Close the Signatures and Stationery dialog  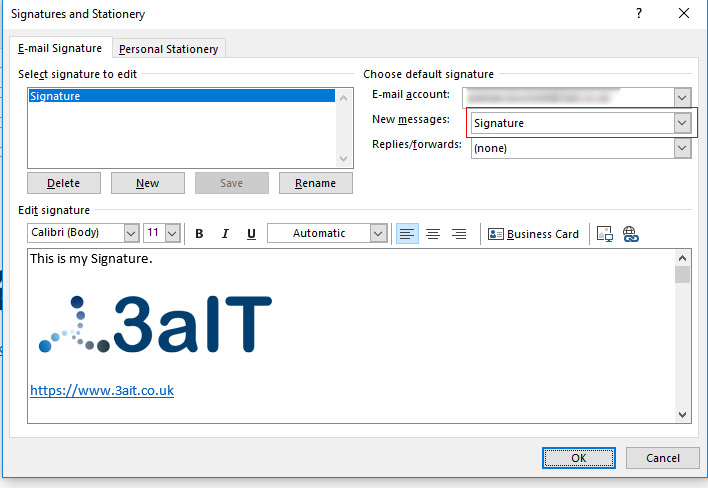coord(684,14)
